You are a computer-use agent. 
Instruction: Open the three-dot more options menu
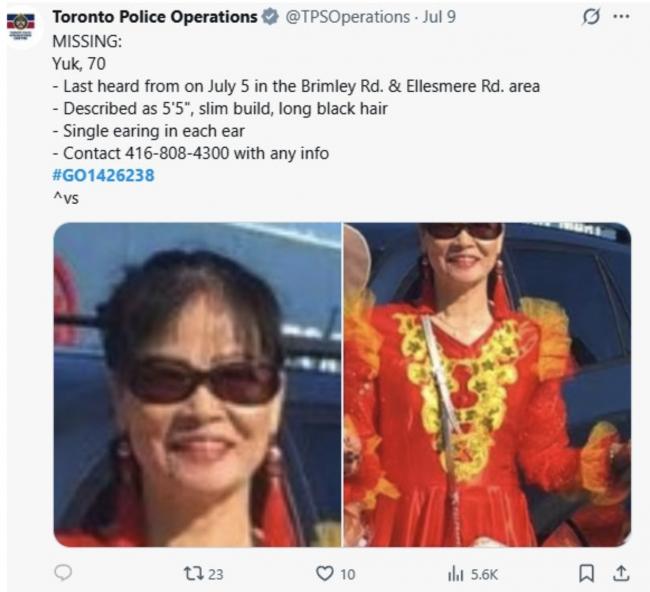[621, 17]
